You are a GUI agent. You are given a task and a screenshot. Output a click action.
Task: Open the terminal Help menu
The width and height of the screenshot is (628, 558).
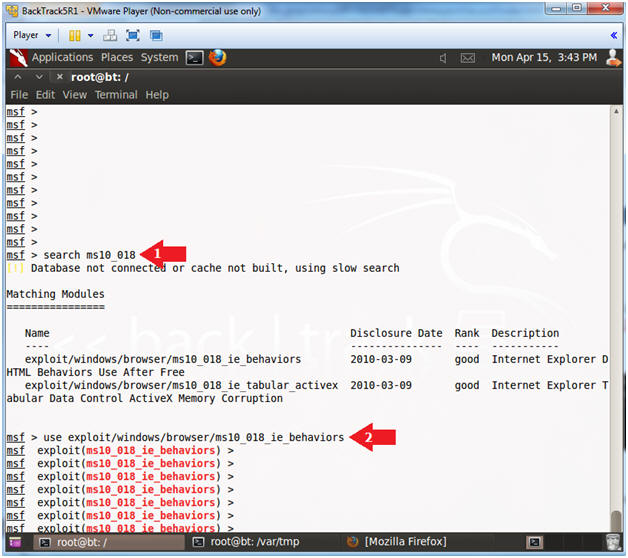pyautogui.click(x=157, y=95)
